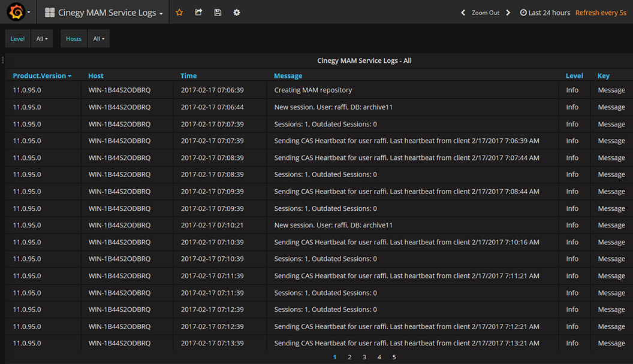Image resolution: width=633 pixels, height=364 pixels.
Task: Click Info level in the 07:10:21 row
Action: tap(572, 225)
